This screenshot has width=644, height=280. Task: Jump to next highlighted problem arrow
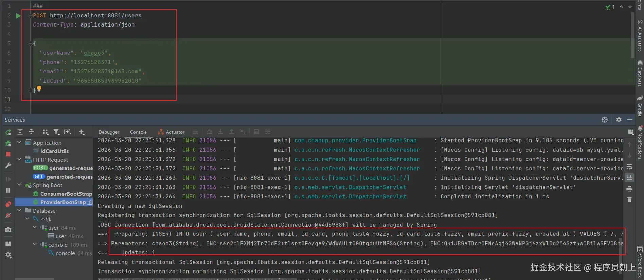click(630, 7)
